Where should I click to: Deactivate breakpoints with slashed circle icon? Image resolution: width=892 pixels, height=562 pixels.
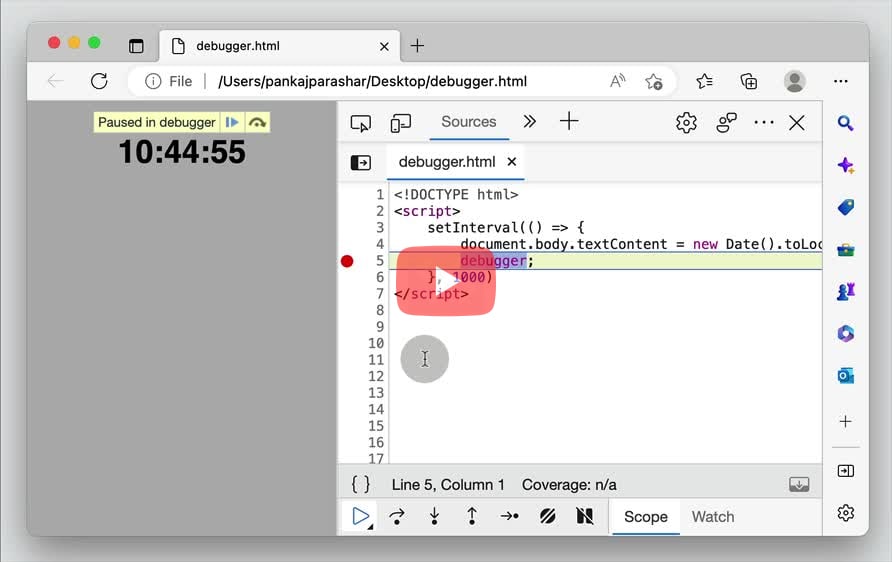(547, 516)
